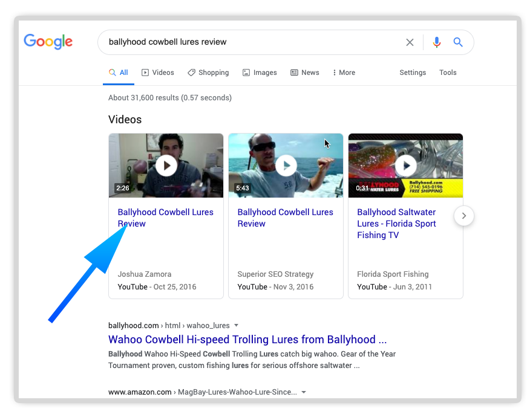Switch to the Videos tab
This screenshot has height=420, width=530.
[x=157, y=73]
